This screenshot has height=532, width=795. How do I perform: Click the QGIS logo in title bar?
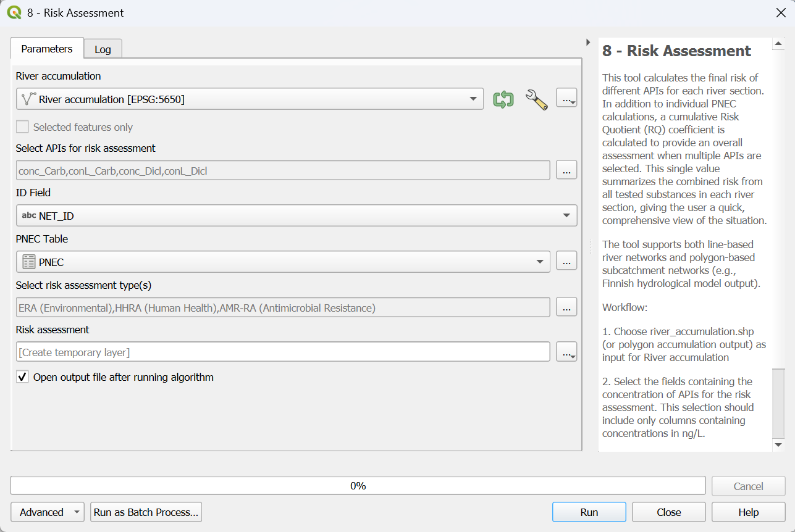tap(14, 12)
